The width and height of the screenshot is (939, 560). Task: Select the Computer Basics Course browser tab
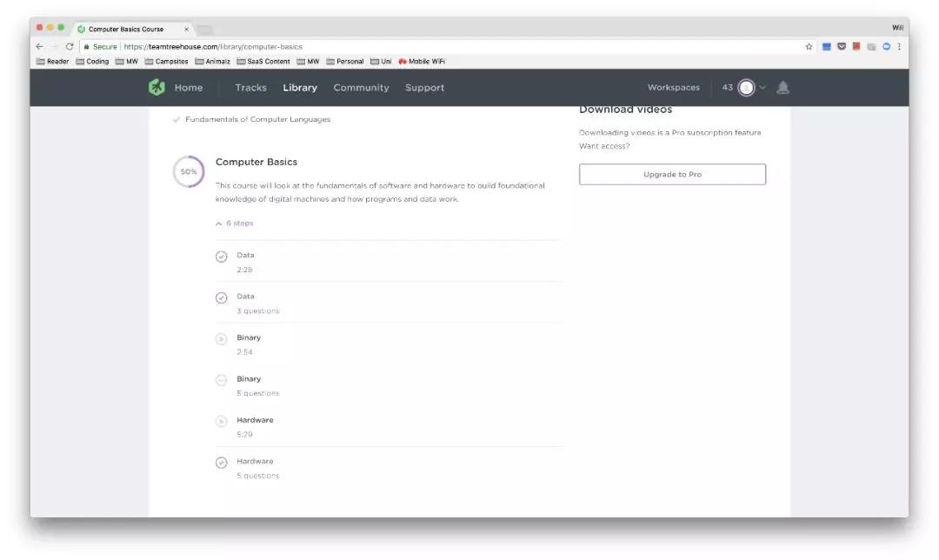point(133,29)
